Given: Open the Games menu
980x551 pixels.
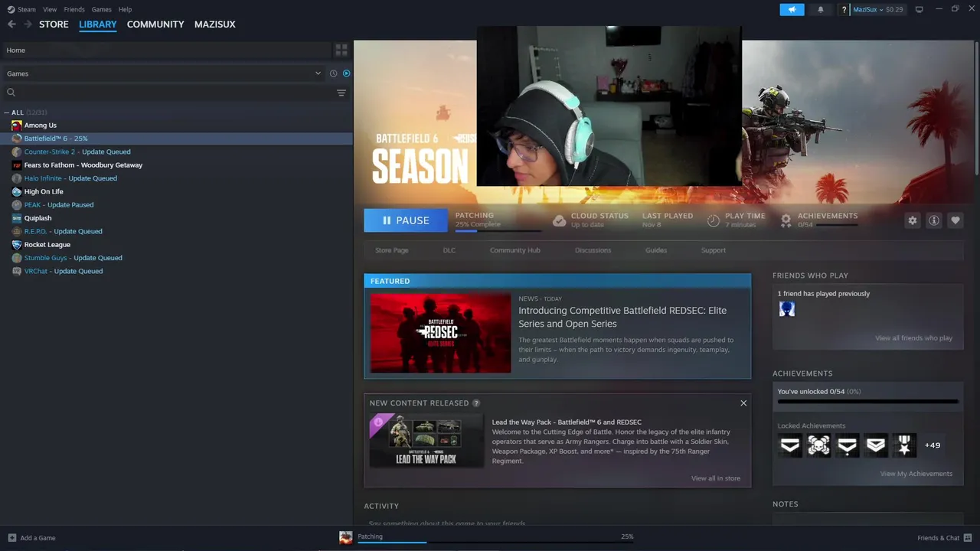Looking at the screenshot, I should coord(101,9).
